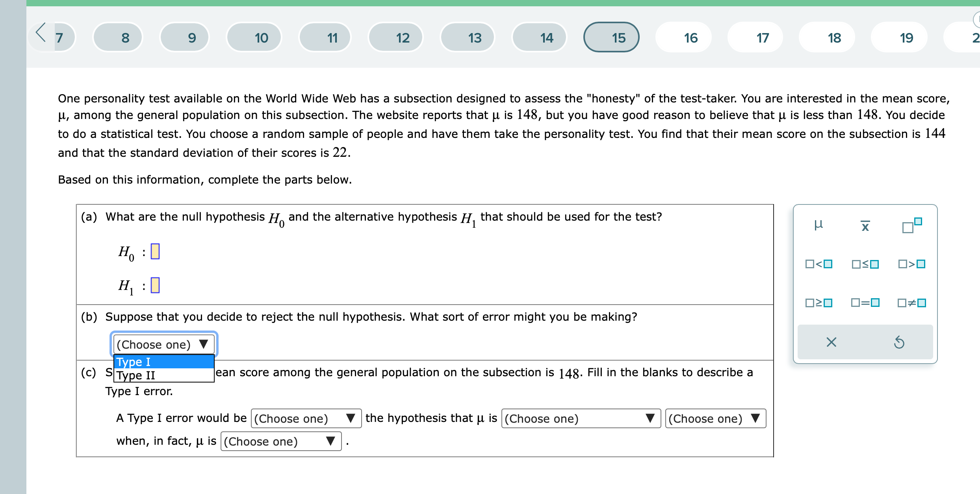Clear the entry with the X button

point(831,342)
